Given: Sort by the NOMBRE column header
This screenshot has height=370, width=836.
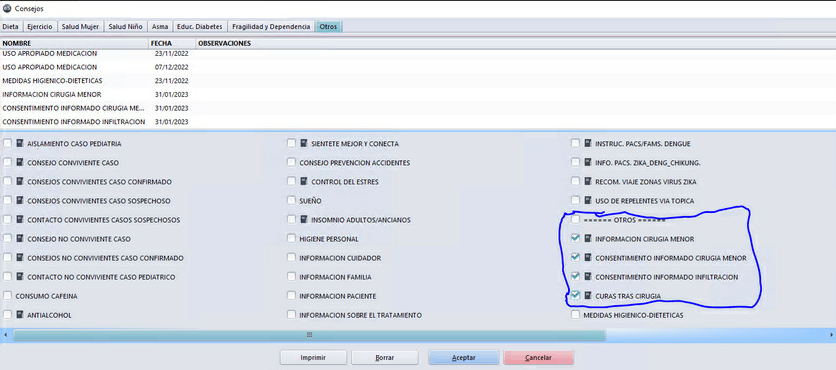Looking at the screenshot, I should [x=75, y=43].
